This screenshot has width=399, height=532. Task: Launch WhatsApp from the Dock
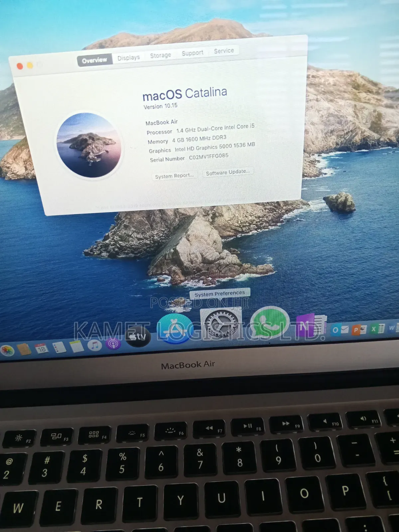pyautogui.click(x=269, y=322)
